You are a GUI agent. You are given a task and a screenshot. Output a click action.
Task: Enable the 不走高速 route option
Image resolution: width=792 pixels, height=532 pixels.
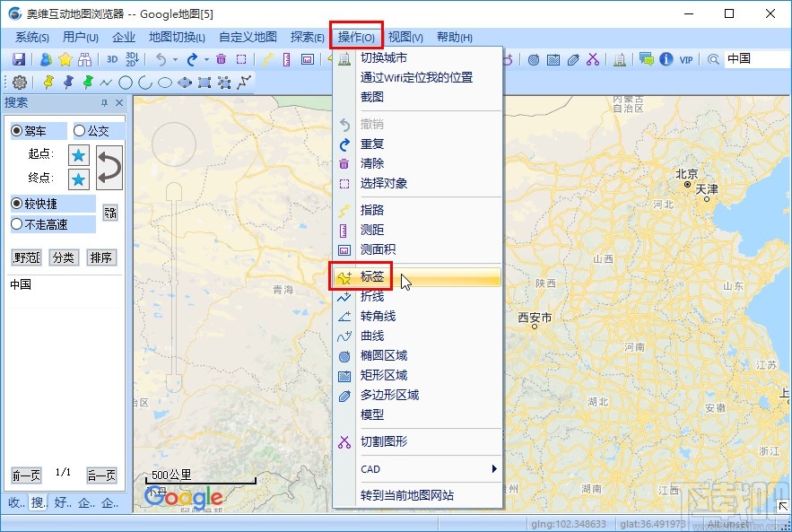pyautogui.click(x=19, y=225)
